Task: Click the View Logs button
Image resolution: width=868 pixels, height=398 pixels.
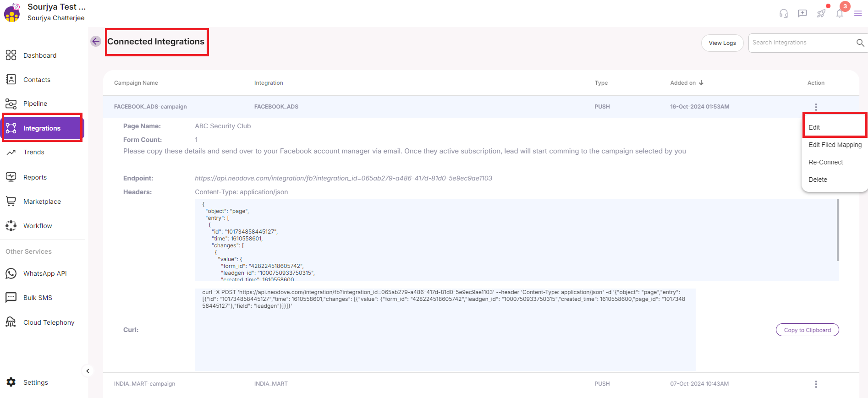Action: (x=722, y=43)
